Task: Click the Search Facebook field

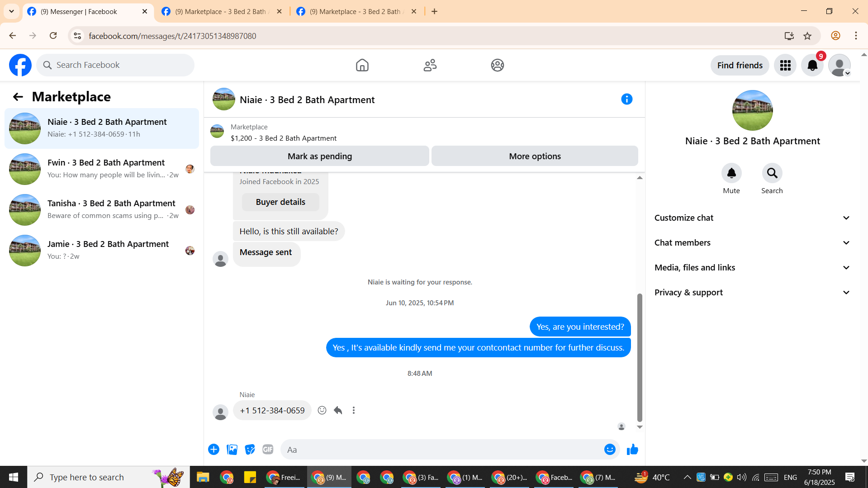Action: pos(115,65)
